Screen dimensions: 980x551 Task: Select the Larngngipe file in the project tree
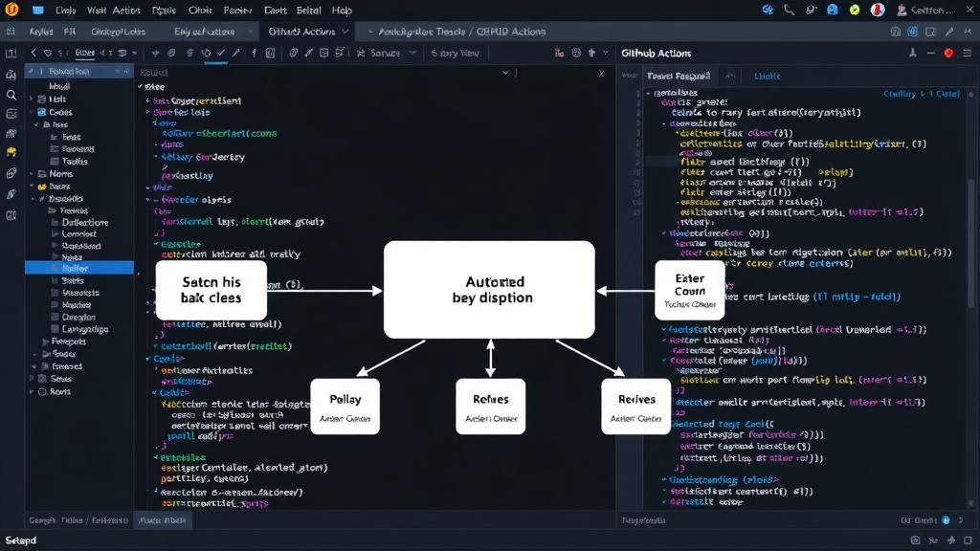pos(85,329)
